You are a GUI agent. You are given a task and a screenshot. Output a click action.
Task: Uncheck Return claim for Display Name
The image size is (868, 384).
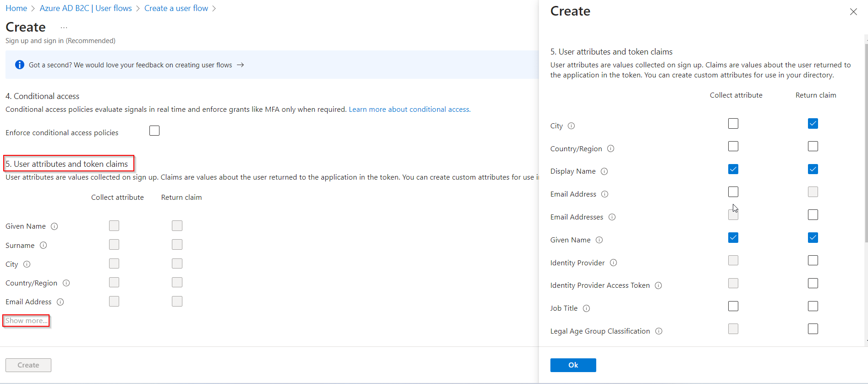click(813, 169)
